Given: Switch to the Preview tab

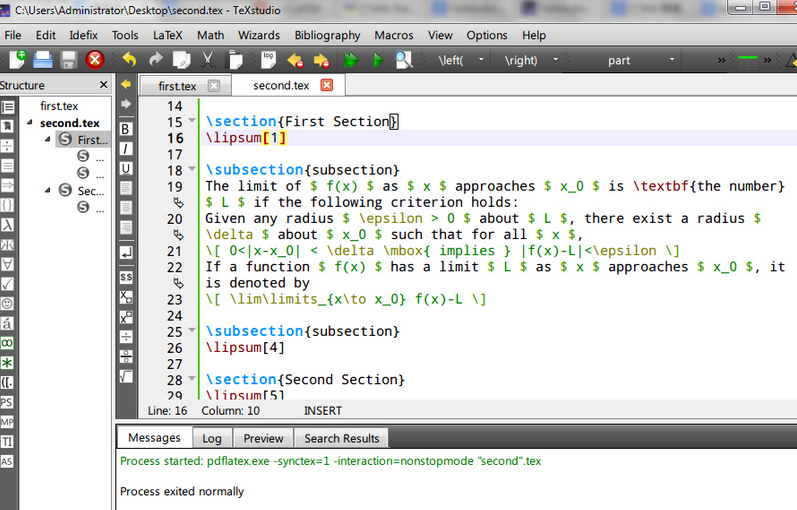Looking at the screenshot, I should (x=263, y=438).
